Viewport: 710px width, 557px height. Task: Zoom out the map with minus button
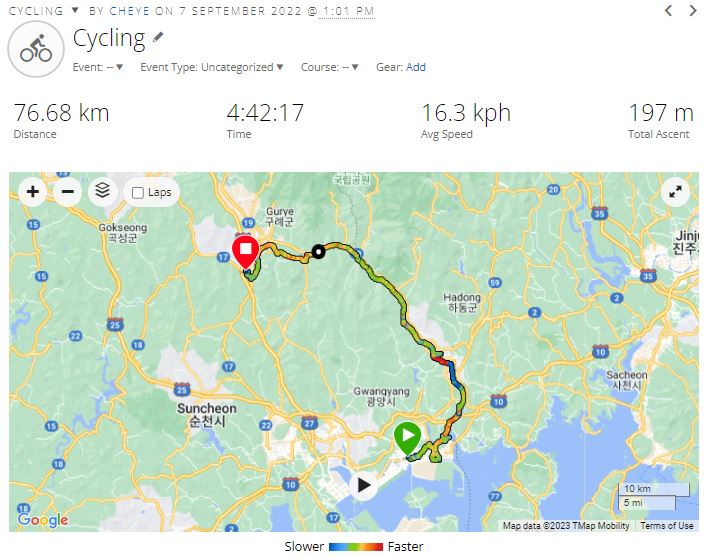(67, 192)
